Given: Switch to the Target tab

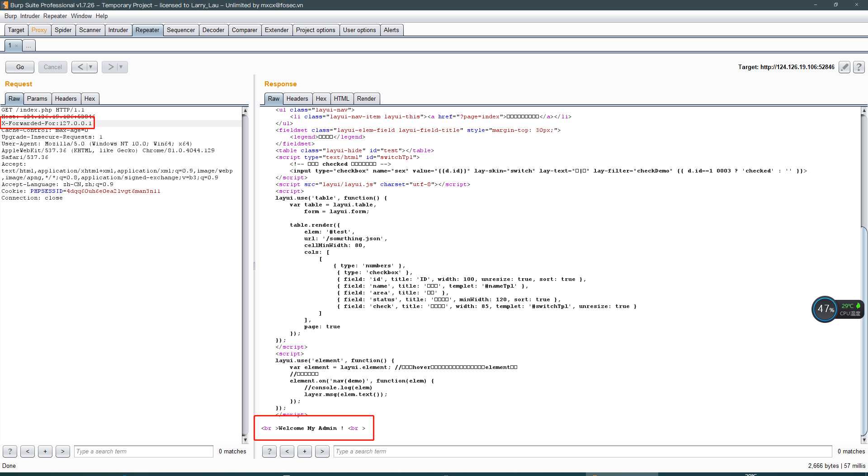Looking at the screenshot, I should 16,30.
